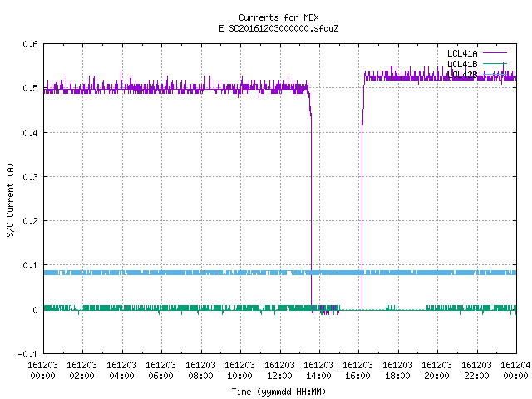532x399 pixels.
Task: Click the x-axis tick 161203 06:00
Action: pos(161,370)
